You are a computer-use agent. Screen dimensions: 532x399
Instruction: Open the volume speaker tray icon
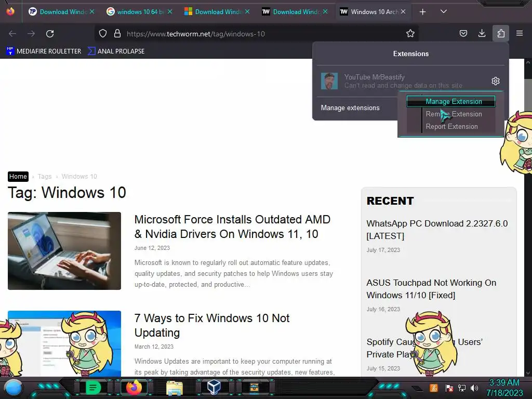[474, 388]
